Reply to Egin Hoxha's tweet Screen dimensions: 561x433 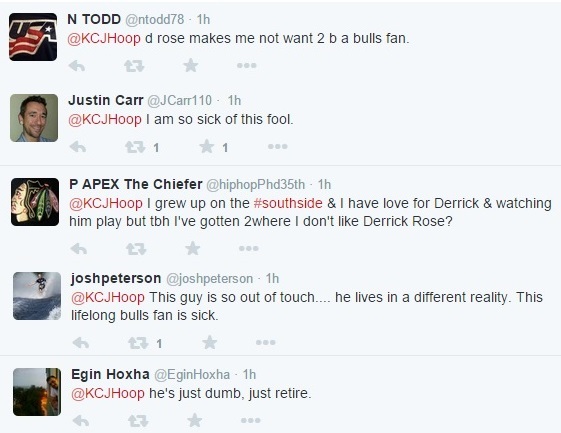click(81, 421)
